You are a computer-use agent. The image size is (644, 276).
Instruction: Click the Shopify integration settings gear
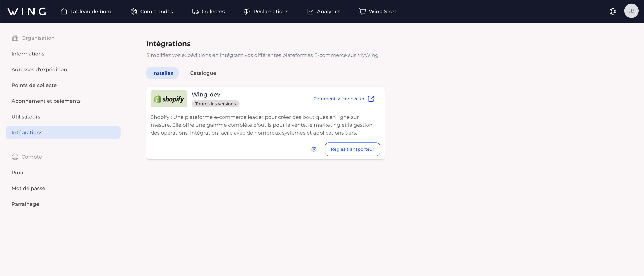[x=314, y=149]
